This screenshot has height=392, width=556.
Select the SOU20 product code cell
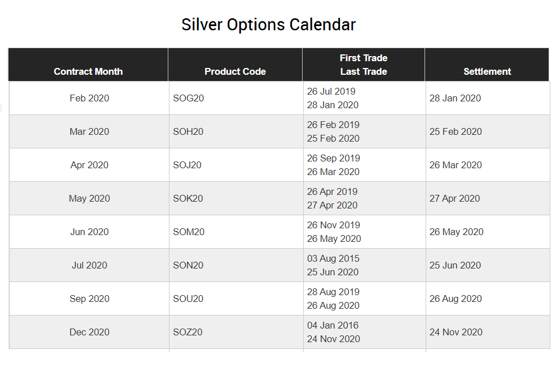pyautogui.click(x=236, y=299)
